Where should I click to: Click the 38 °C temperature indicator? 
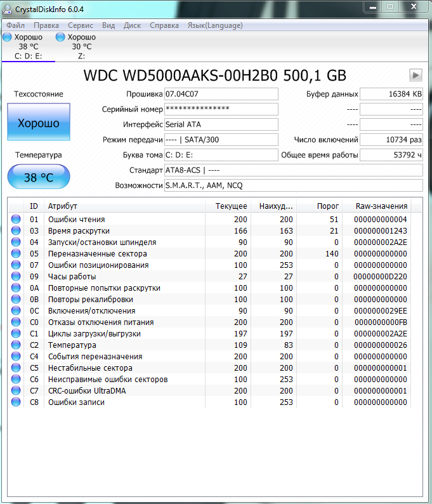tap(39, 177)
